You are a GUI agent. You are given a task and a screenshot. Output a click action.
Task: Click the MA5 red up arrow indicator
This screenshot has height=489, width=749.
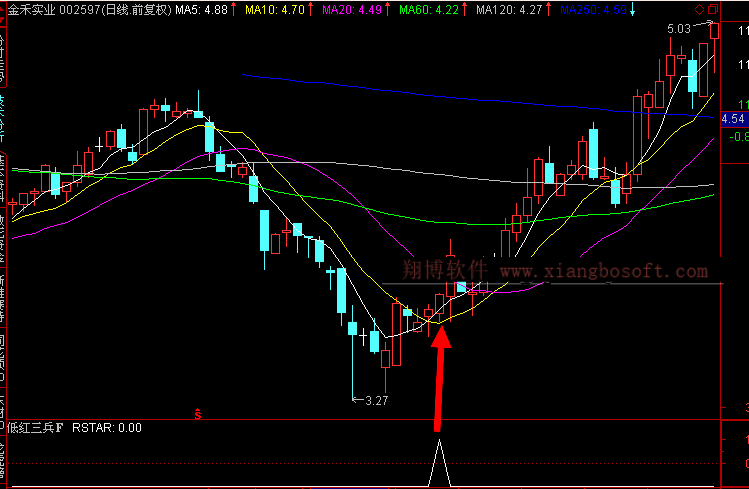[234, 10]
